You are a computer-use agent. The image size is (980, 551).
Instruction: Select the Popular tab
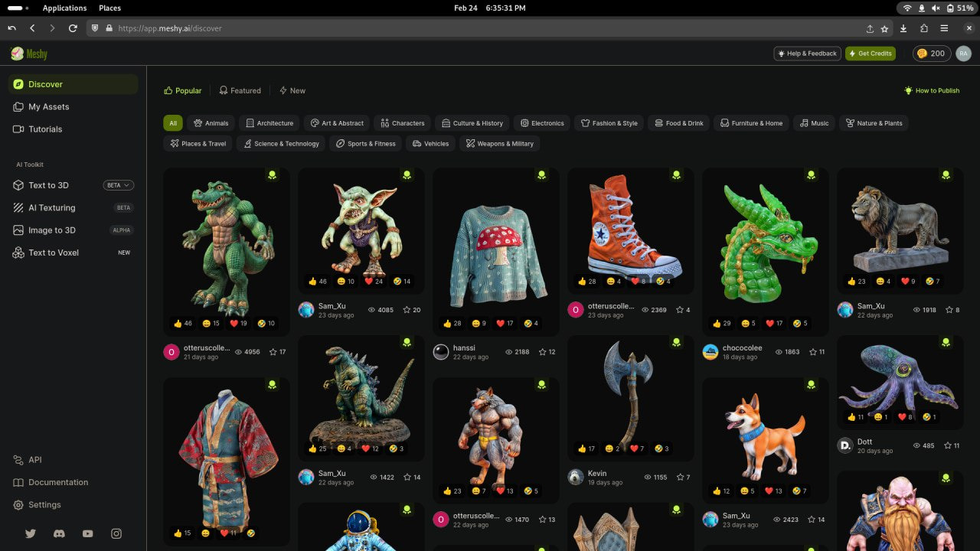(x=182, y=90)
